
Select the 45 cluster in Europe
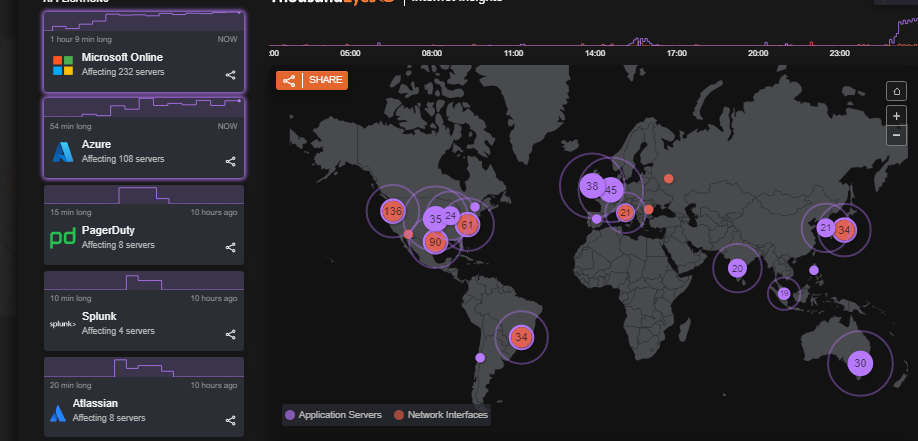(611, 190)
